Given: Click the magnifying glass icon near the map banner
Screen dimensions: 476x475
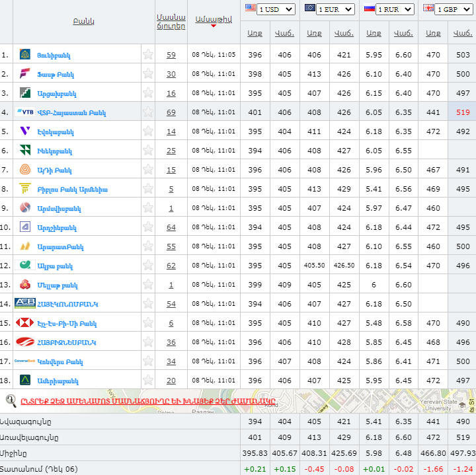Looking at the screenshot, I should click(x=11, y=401).
